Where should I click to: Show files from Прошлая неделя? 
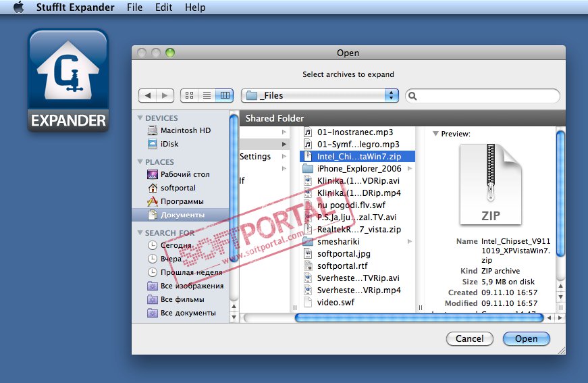pos(185,272)
